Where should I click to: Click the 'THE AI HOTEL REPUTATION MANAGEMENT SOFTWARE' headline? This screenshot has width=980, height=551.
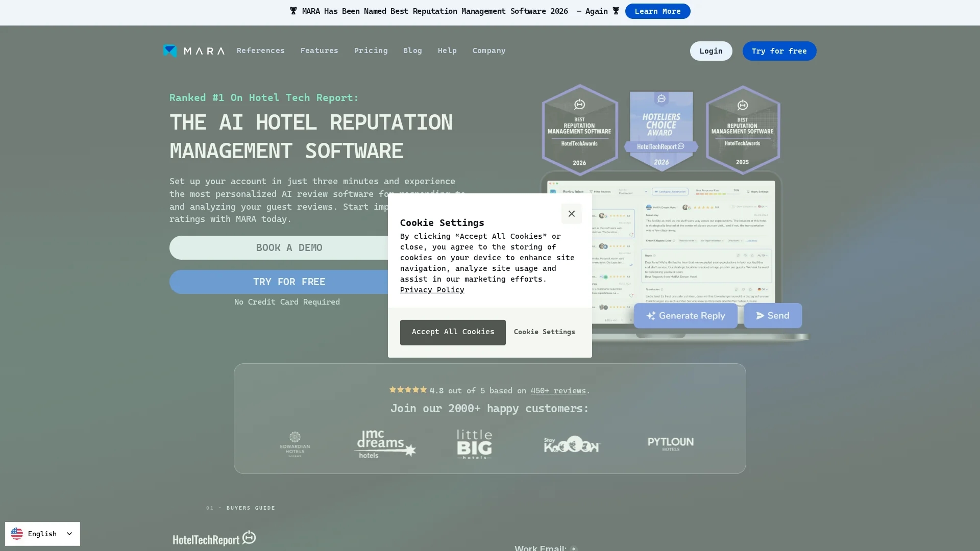[311, 137]
